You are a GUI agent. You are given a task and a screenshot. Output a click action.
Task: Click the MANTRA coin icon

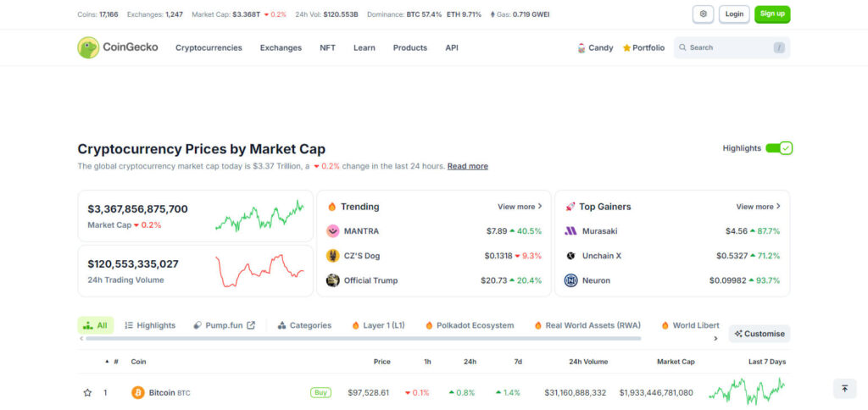pos(332,231)
